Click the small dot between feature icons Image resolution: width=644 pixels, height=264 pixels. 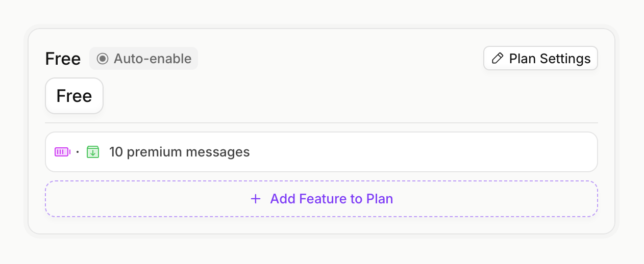pyautogui.click(x=78, y=152)
